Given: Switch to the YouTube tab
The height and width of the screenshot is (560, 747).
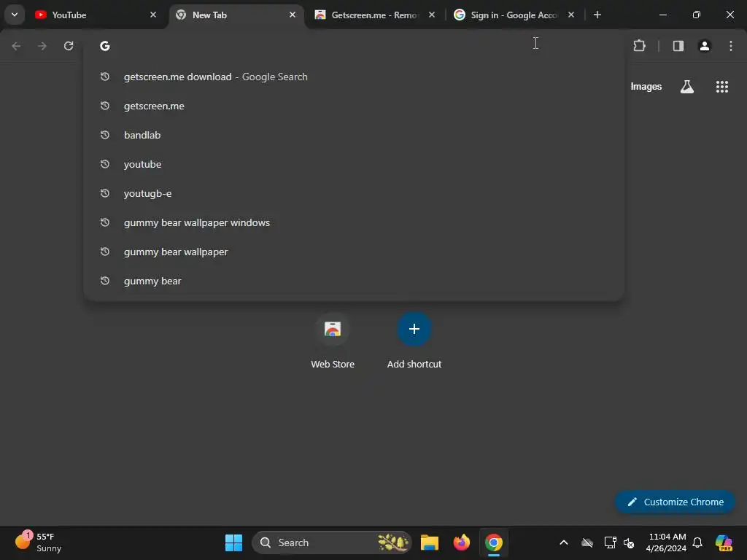Looking at the screenshot, I should pos(96,15).
